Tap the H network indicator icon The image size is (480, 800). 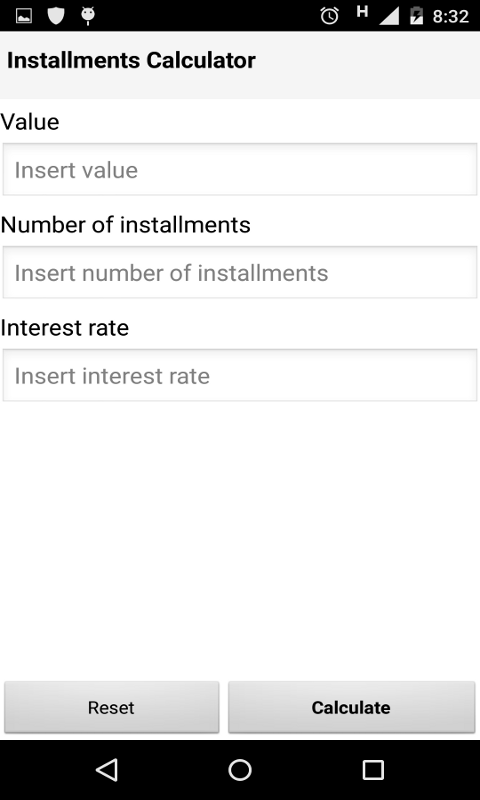pyautogui.click(x=362, y=12)
